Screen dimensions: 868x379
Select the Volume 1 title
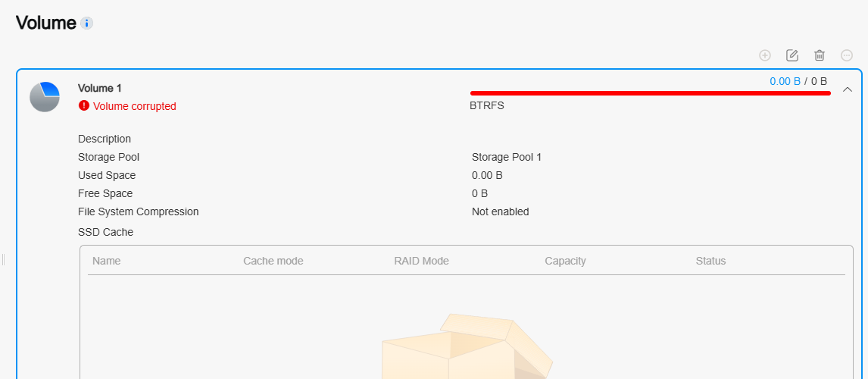[100, 88]
